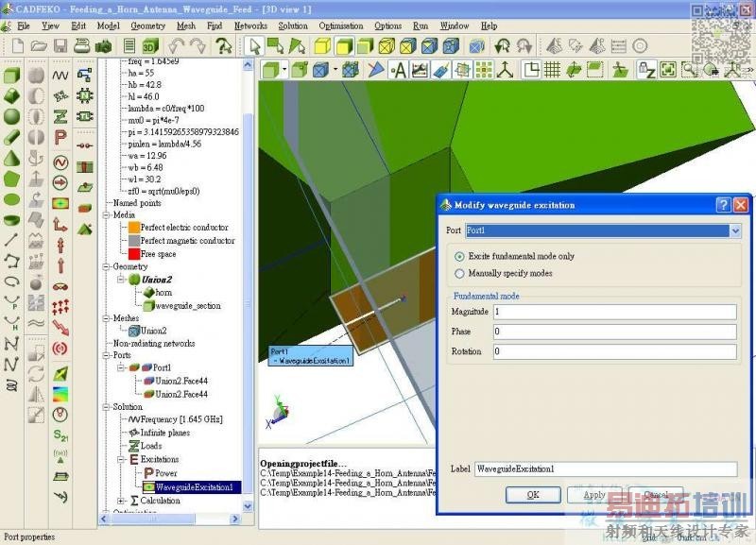The width and height of the screenshot is (756, 545).
Task: Select the horn geometry item
Action: click(163, 293)
